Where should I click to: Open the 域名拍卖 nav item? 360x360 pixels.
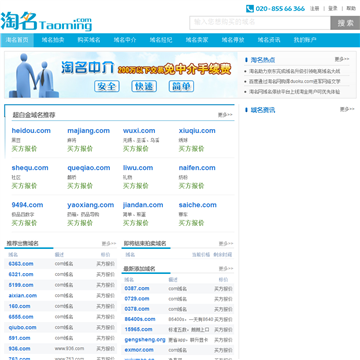pos(53,40)
